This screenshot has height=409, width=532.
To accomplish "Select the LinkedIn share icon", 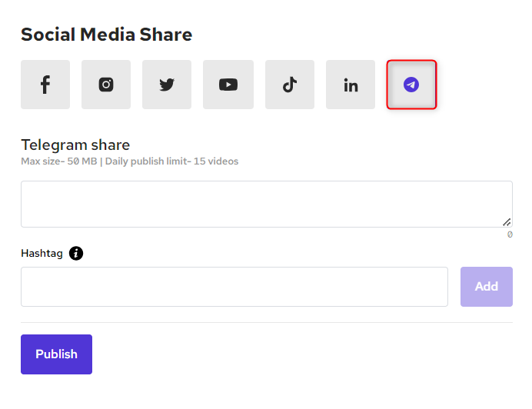I will (351, 85).
